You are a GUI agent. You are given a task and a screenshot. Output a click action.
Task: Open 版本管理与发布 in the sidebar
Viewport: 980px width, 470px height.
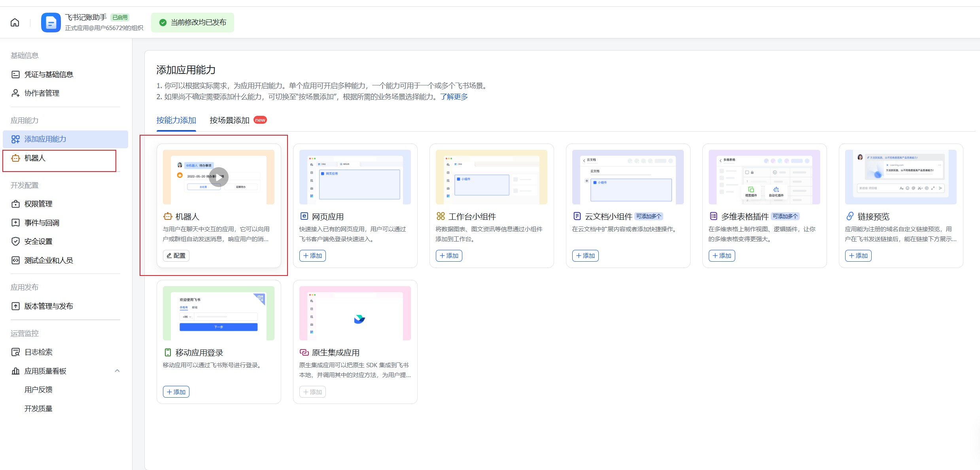65,306
